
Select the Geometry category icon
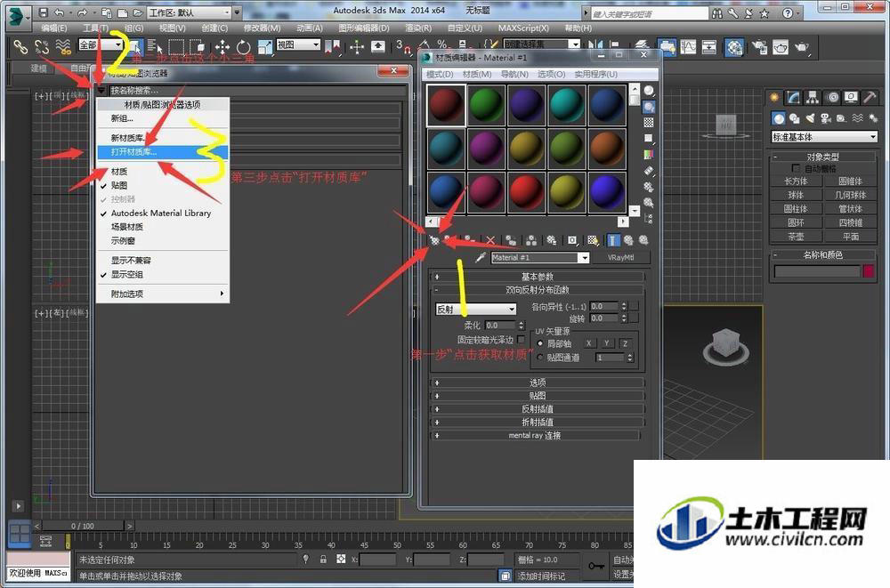[779, 118]
